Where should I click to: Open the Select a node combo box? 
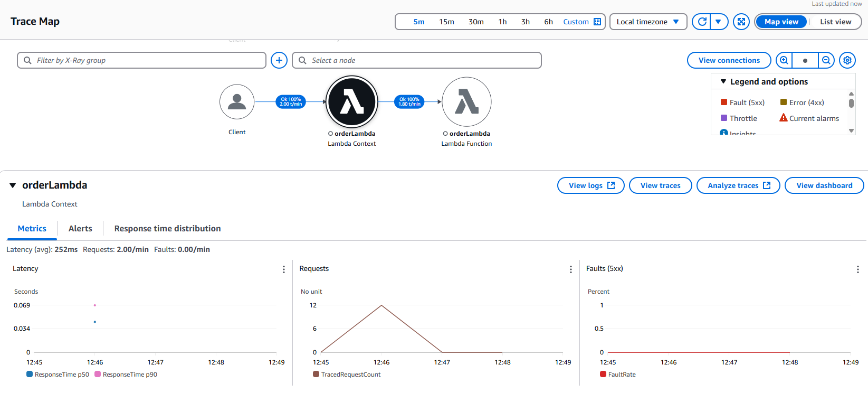click(x=417, y=60)
